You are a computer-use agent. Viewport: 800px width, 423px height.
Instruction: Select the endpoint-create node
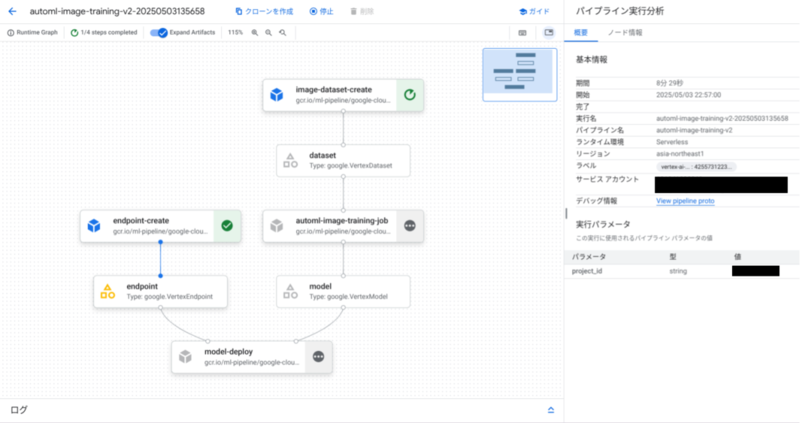coord(160,226)
